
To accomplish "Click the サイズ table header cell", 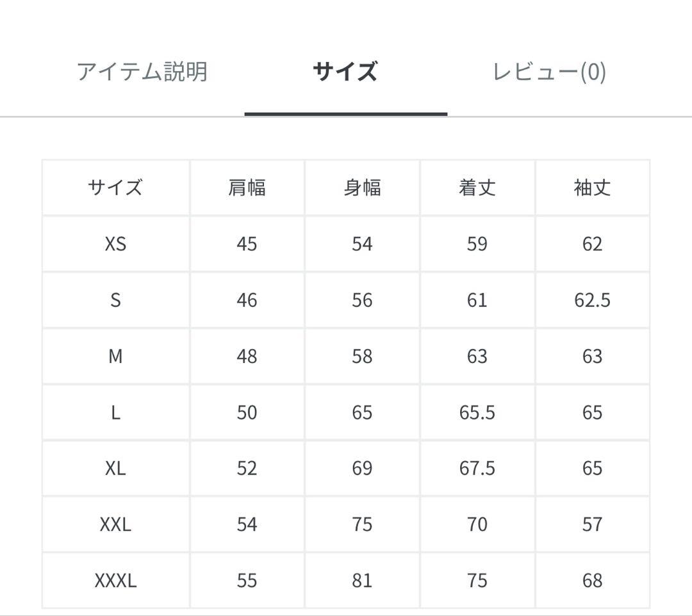I will (x=115, y=188).
